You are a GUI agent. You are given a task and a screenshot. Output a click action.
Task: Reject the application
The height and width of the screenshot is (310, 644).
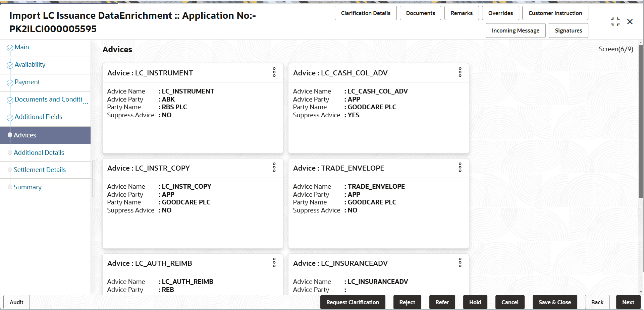407,302
